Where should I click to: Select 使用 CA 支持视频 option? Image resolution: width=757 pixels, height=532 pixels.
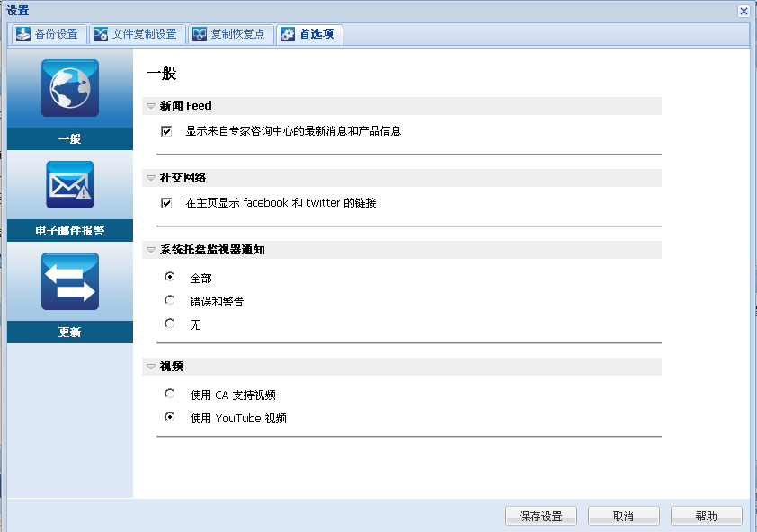169,394
